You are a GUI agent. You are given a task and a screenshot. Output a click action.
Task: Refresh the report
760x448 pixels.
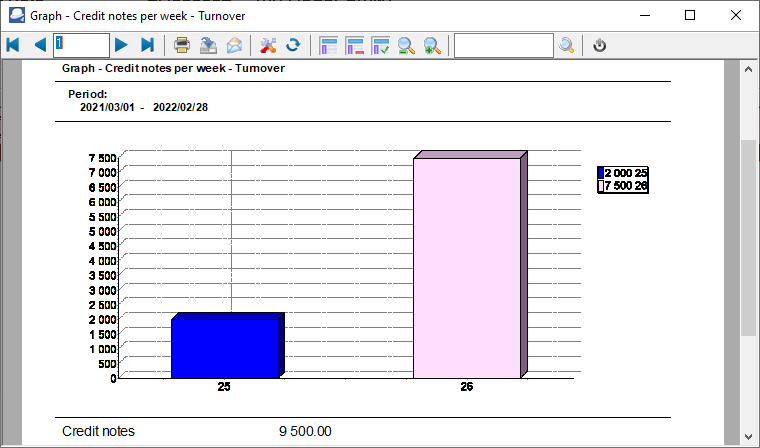point(293,46)
